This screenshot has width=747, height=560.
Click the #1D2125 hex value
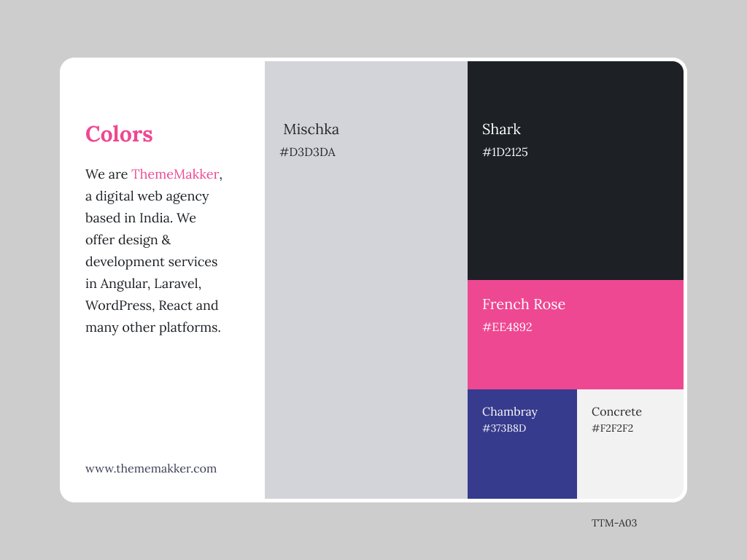[505, 152]
